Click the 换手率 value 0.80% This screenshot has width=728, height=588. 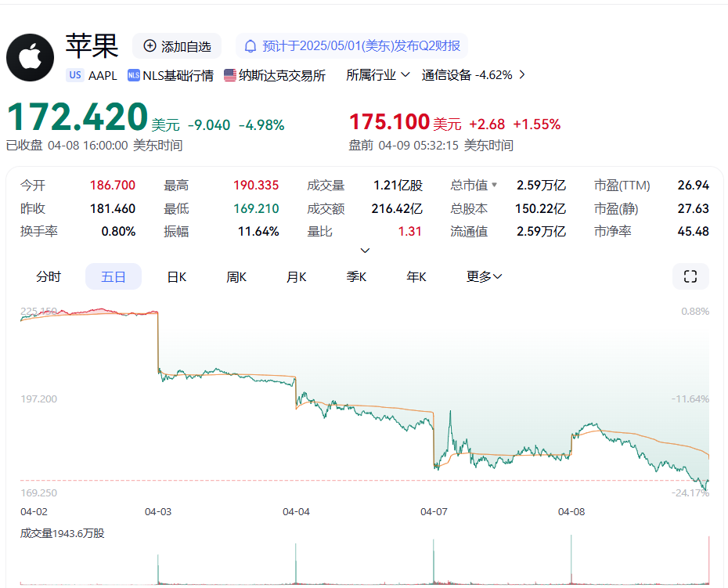pyautogui.click(x=118, y=231)
